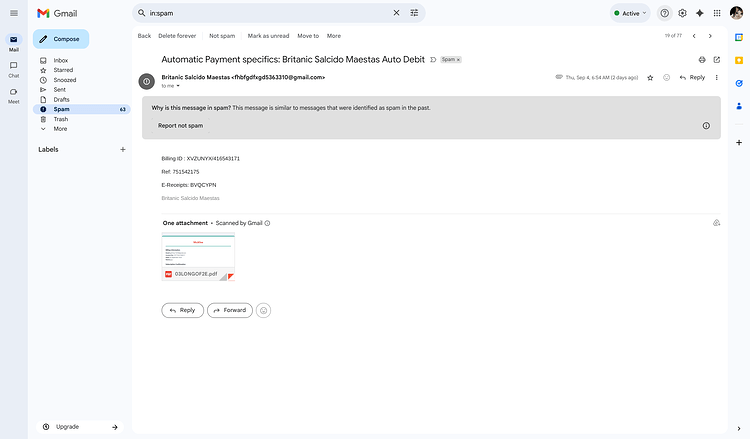Open the main menu hamburger icon
This screenshot has height=439, width=750.
tap(14, 13)
